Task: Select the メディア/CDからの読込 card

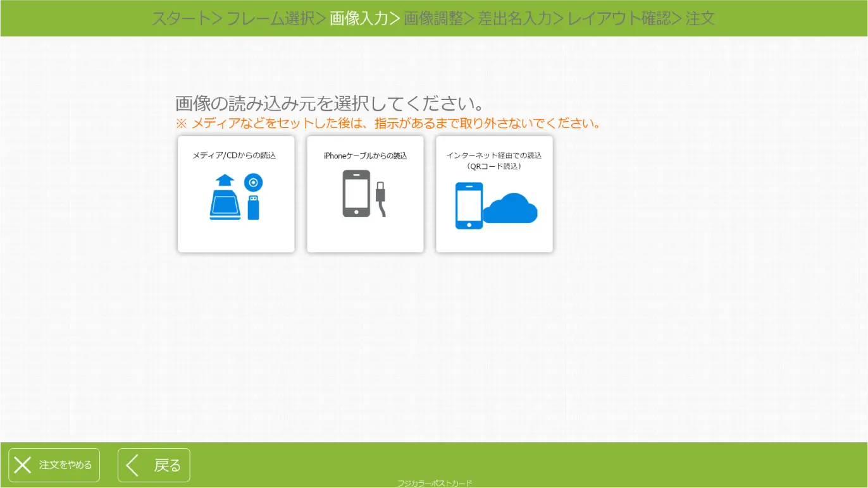Action: 236,194
